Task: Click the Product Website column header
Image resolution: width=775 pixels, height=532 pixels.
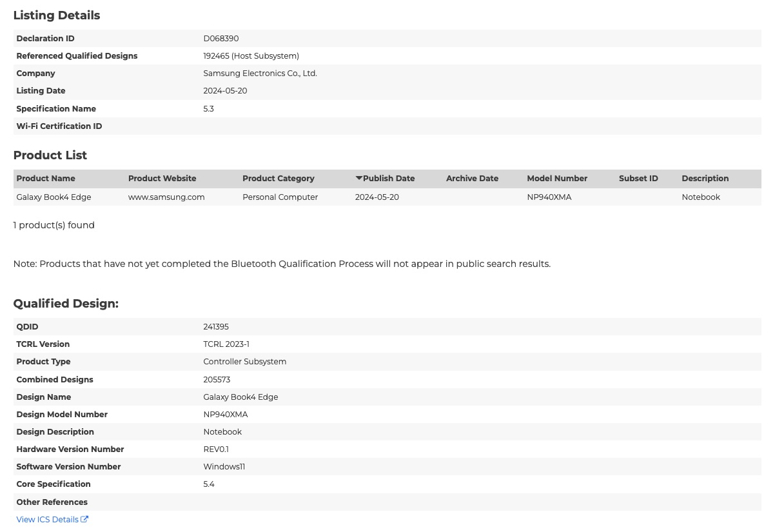Action: [x=162, y=179]
